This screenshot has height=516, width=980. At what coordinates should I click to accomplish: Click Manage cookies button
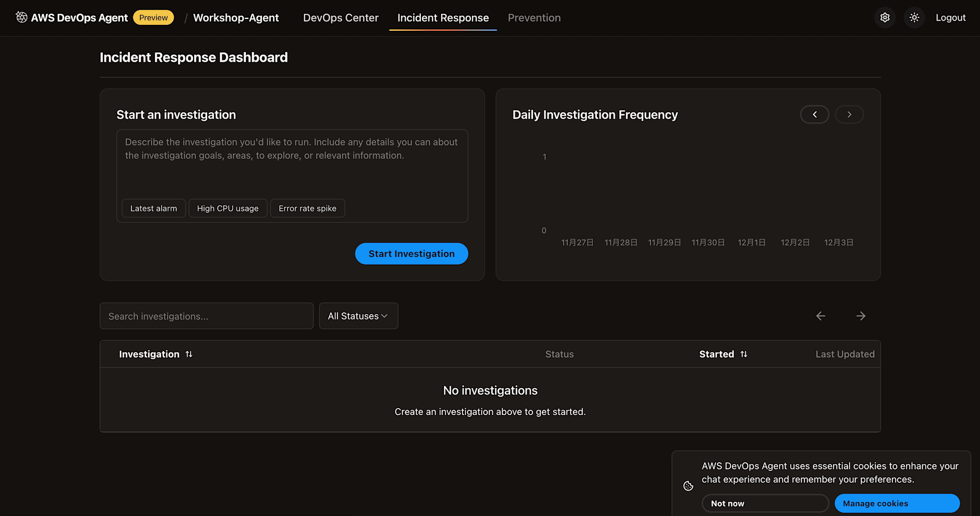[x=897, y=503]
